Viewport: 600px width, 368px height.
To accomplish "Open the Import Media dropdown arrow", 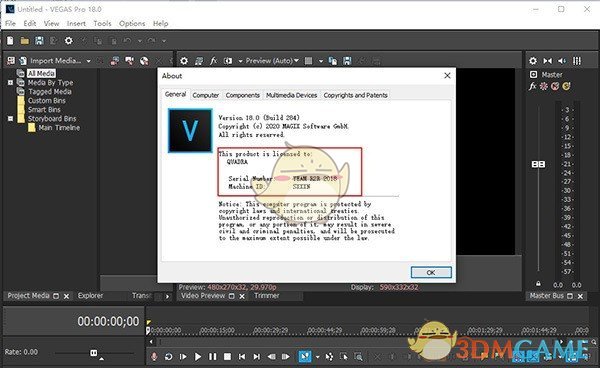I will [x=88, y=61].
